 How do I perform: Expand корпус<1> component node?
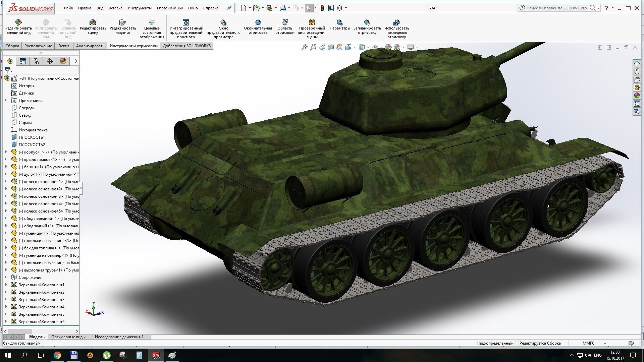(x=6, y=152)
